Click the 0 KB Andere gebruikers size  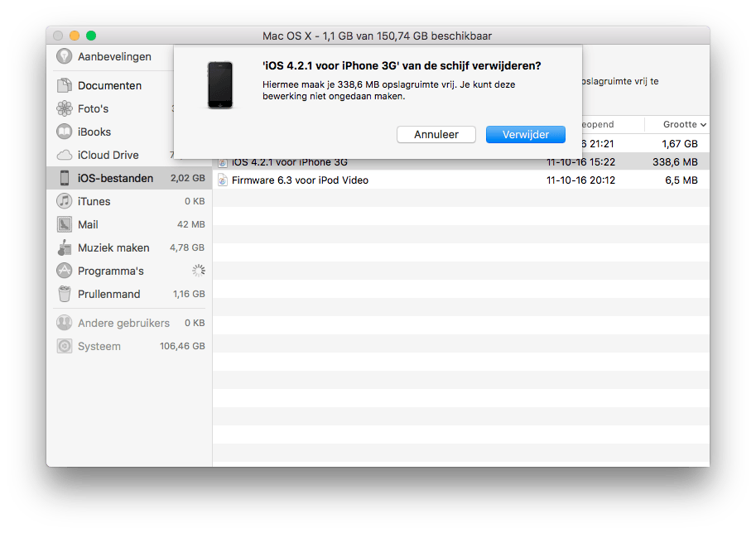pos(195,323)
